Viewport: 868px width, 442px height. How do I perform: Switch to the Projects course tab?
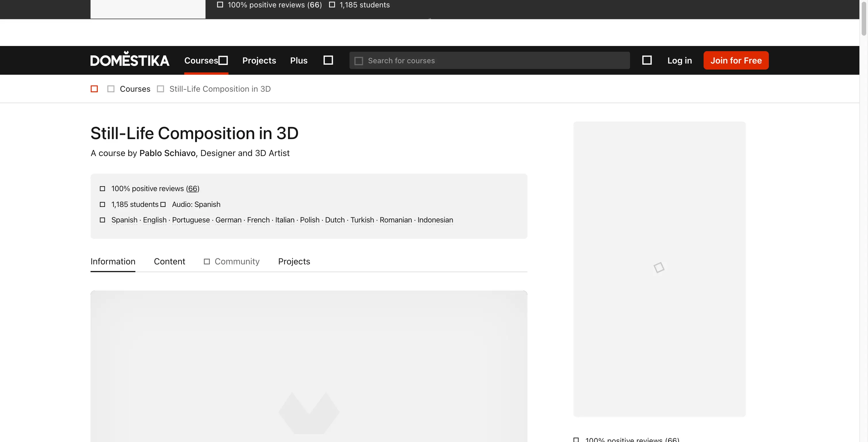click(294, 262)
